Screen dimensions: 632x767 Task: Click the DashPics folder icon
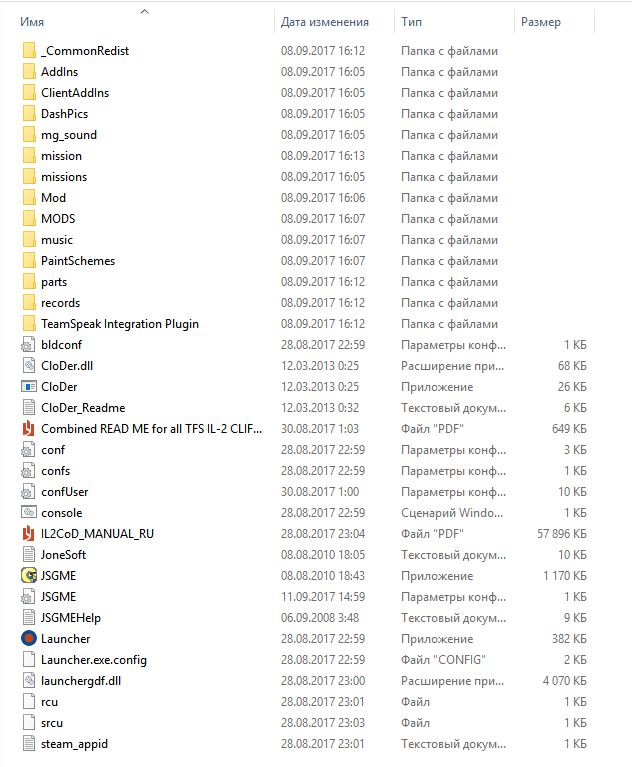(29, 114)
